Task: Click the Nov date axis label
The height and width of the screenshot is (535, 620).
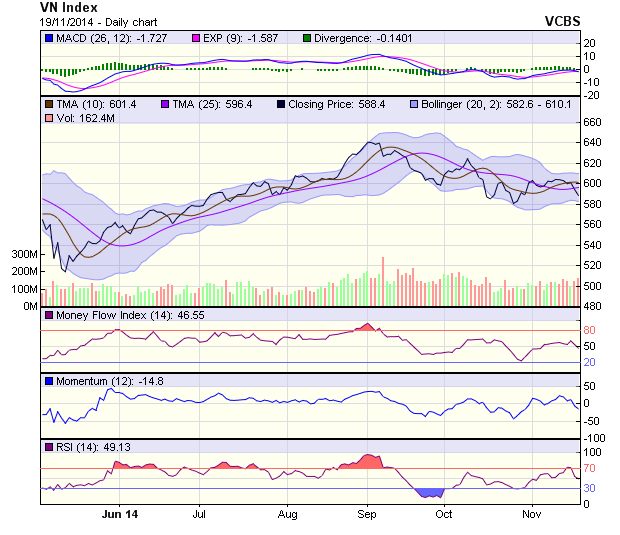Action: 531,514
